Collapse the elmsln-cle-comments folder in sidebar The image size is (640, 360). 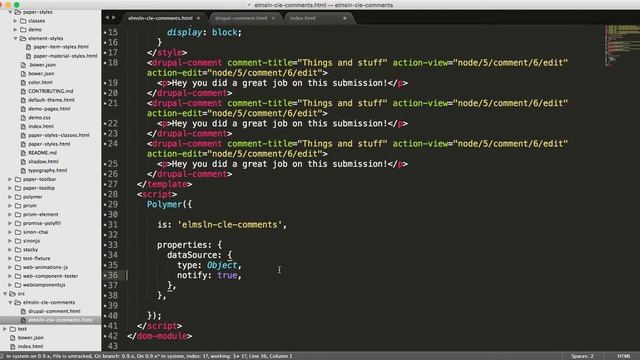pos(10,302)
